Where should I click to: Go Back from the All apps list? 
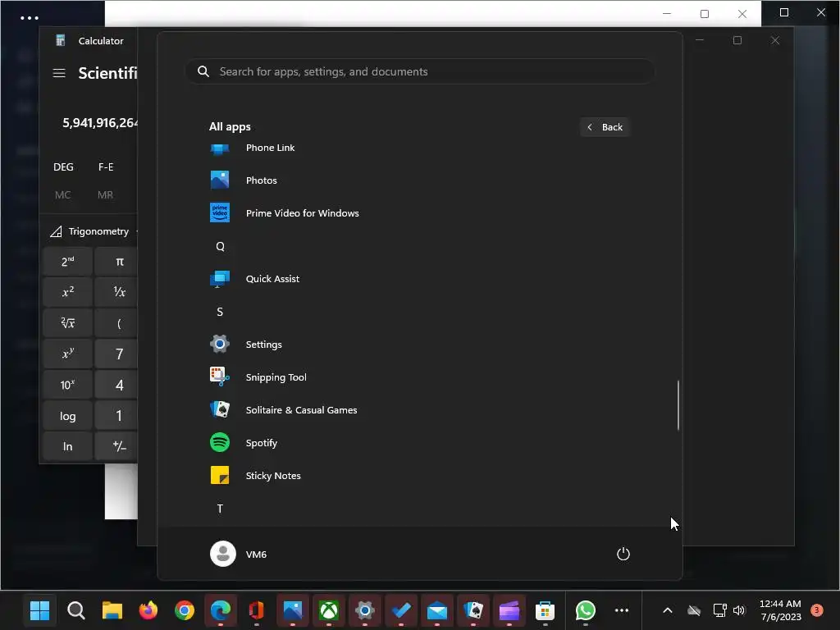point(605,127)
